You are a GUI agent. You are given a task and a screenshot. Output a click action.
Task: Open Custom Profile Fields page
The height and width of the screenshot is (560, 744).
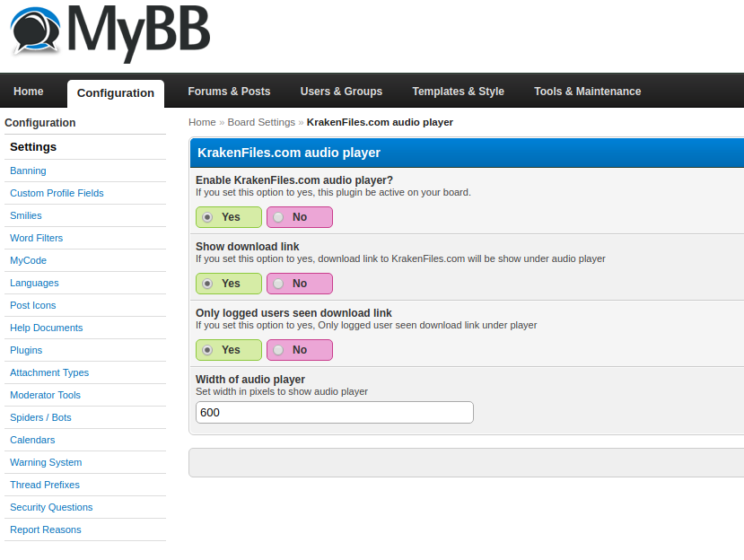tap(57, 193)
